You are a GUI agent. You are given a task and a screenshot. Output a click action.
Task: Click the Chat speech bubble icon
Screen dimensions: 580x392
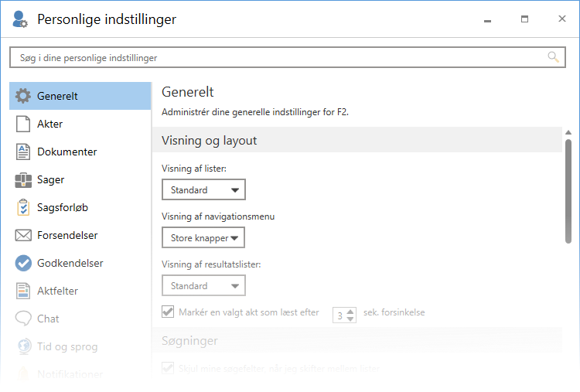coord(23,319)
